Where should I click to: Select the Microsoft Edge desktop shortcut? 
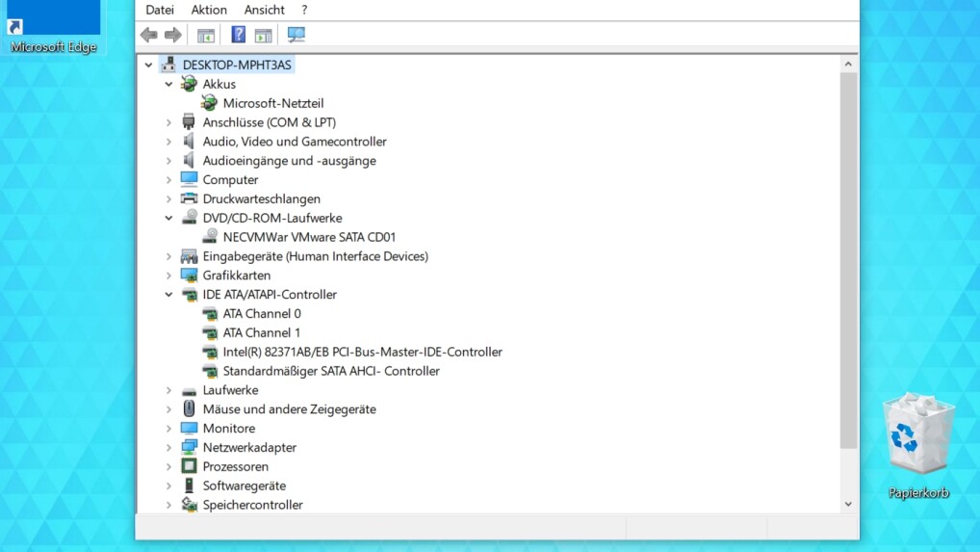54,28
